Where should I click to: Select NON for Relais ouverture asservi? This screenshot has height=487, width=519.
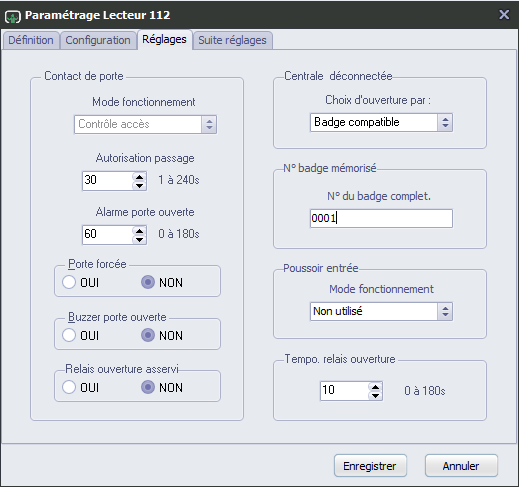click(148, 387)
